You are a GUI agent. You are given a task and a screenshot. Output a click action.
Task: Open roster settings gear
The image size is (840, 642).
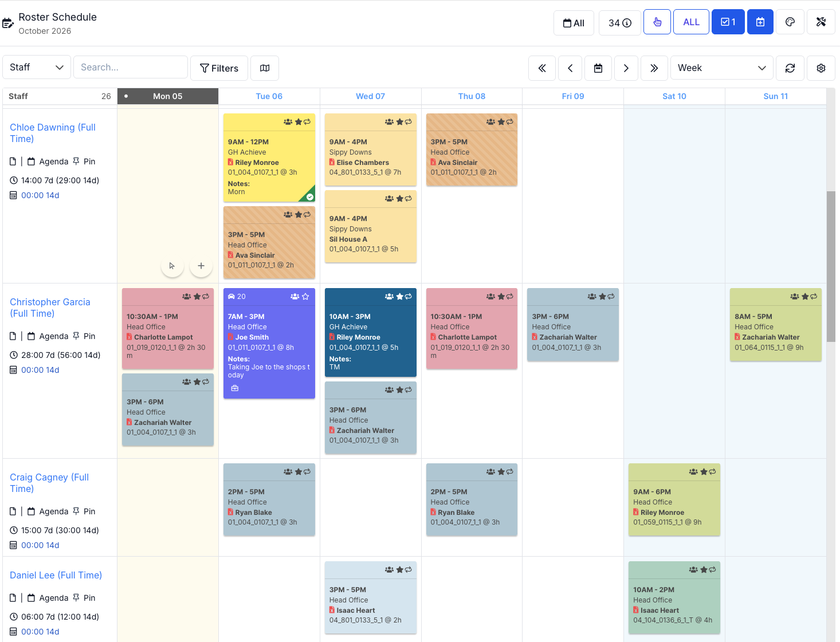[x=821, y=68]
